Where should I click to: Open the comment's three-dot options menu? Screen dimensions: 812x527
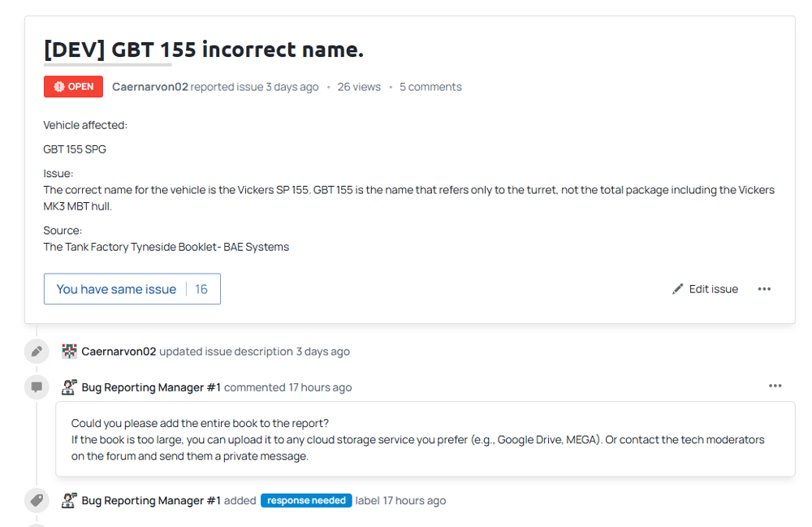pos(775,386)
